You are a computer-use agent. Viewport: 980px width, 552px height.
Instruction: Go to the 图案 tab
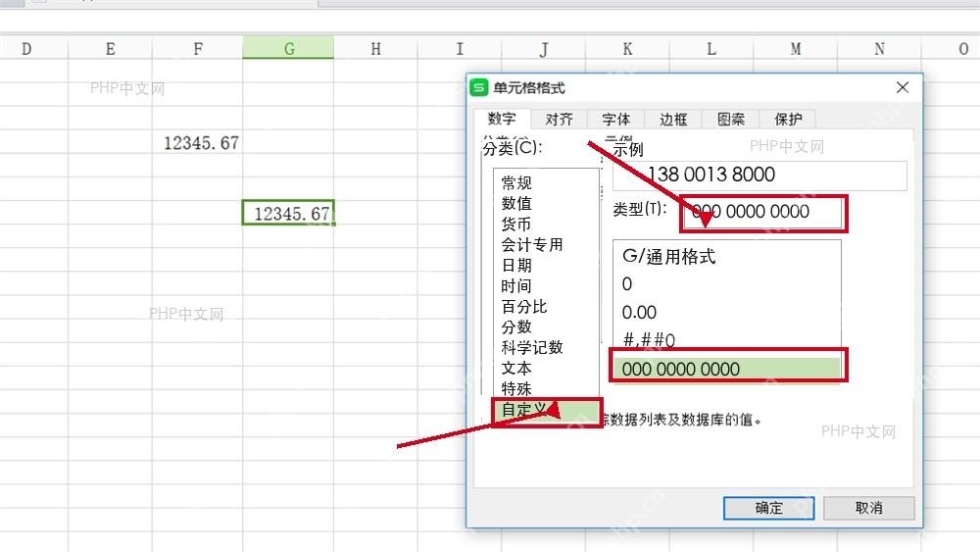731,119
